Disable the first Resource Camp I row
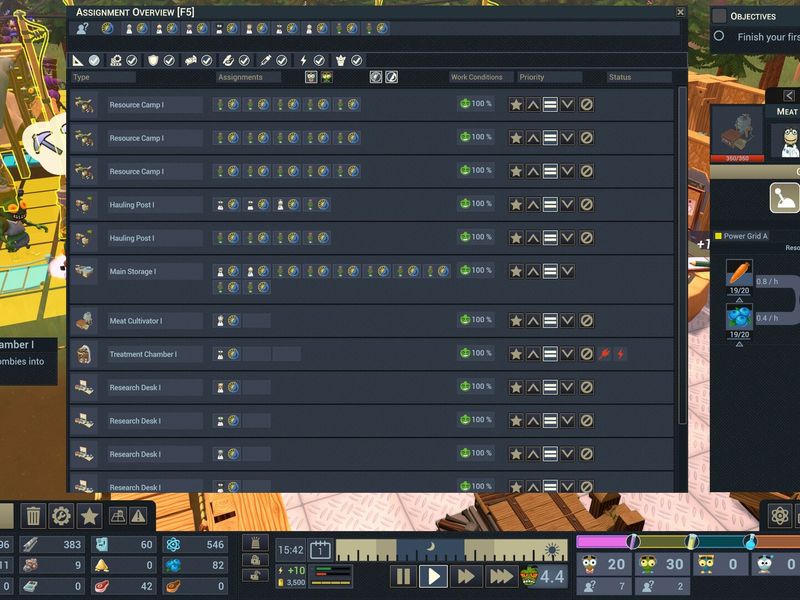 click(587, 105)
